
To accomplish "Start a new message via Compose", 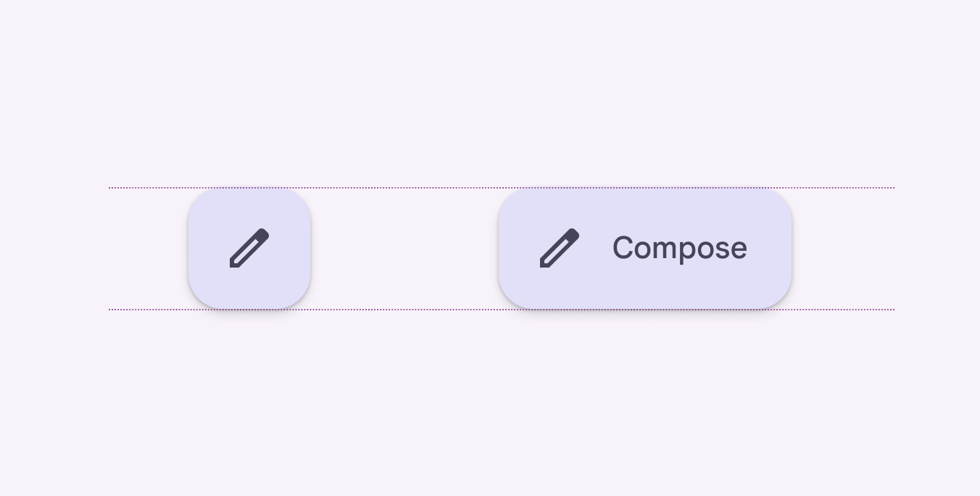I will (645, 248).
